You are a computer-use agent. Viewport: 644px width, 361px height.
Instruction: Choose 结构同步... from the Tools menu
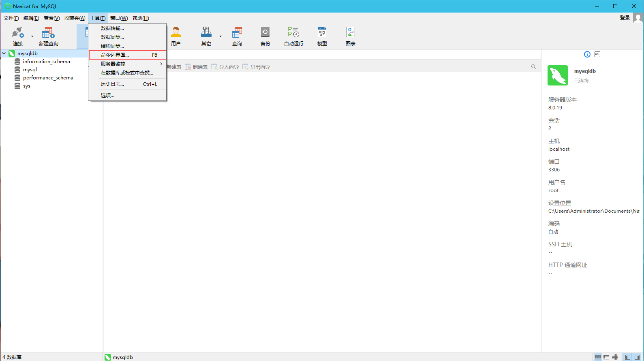point(127,46)
